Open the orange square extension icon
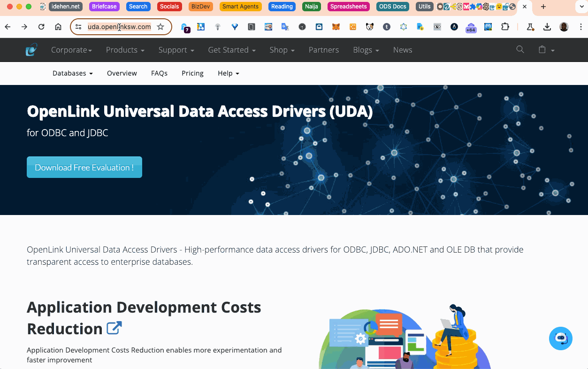 click(353, 27)
